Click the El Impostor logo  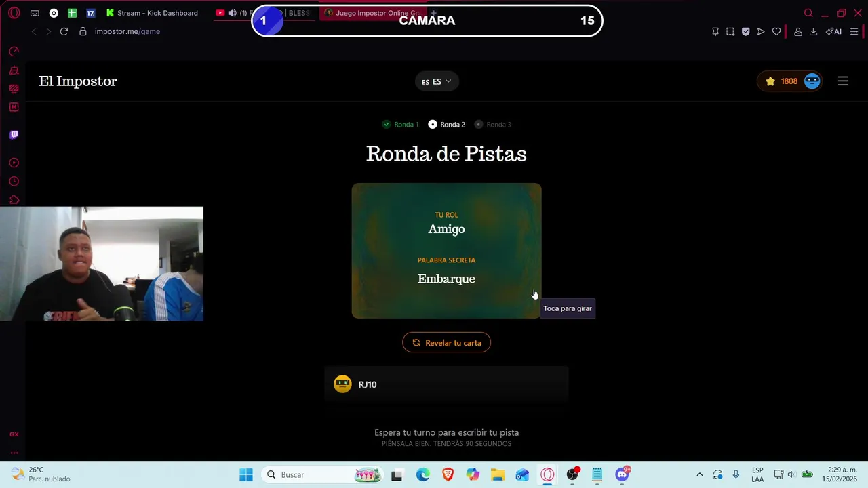click(x=78, y=81)
